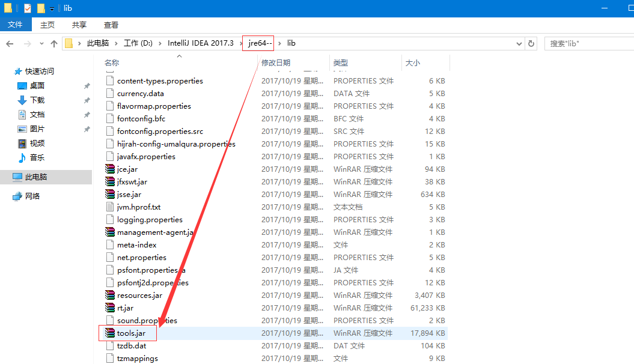Screen dimensions: 634x364
Task: Click the pin icon next to 文档
Action: point(87,115)
